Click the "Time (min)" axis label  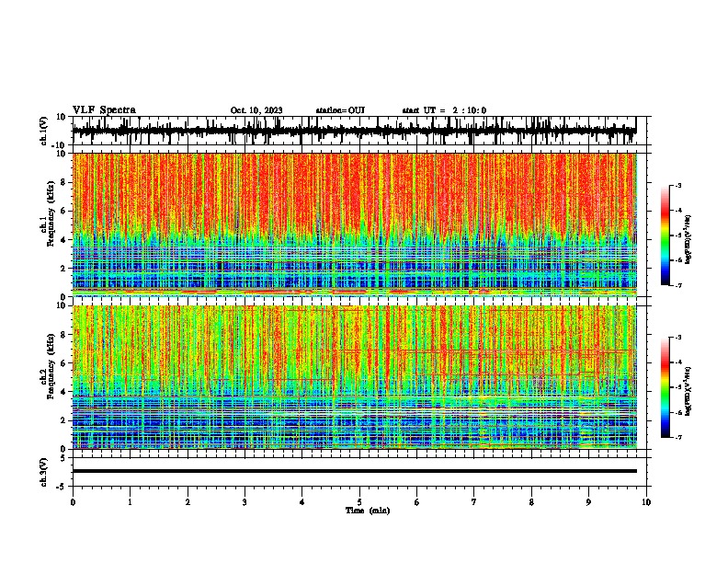coord(368,511)
